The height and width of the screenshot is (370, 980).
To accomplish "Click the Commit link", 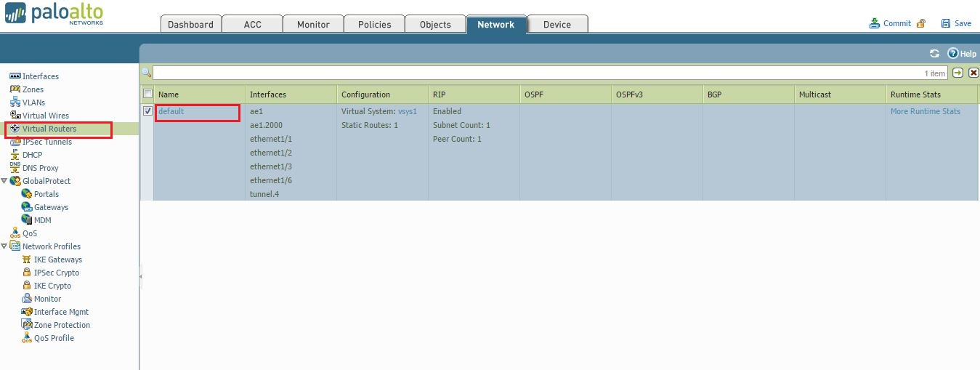I will tap(896, 23).
